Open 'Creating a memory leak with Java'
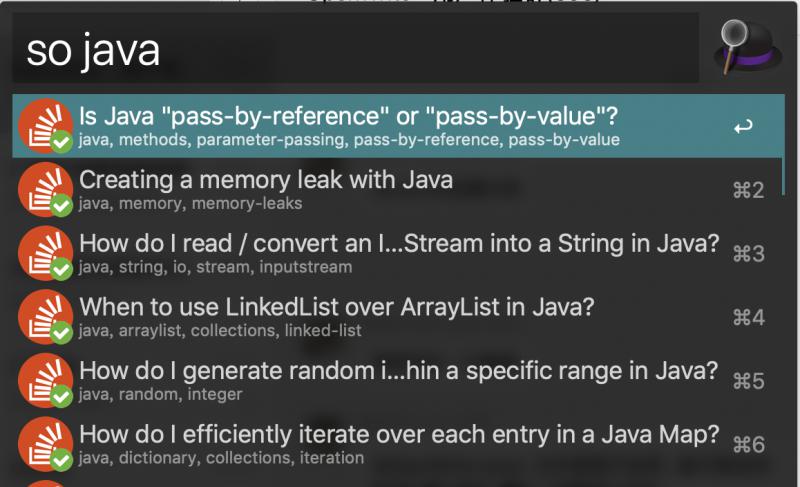This screenshot has height=487, width=800. coord(398,189)
